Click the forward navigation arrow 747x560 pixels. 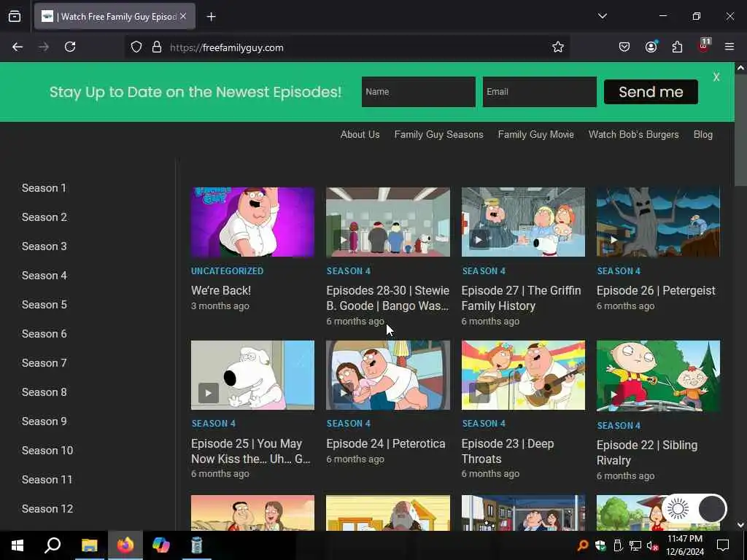43,47
